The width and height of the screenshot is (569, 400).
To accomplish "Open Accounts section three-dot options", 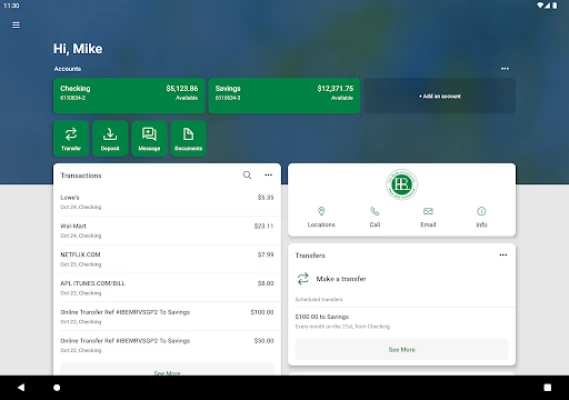I will (x=505, y=69).
